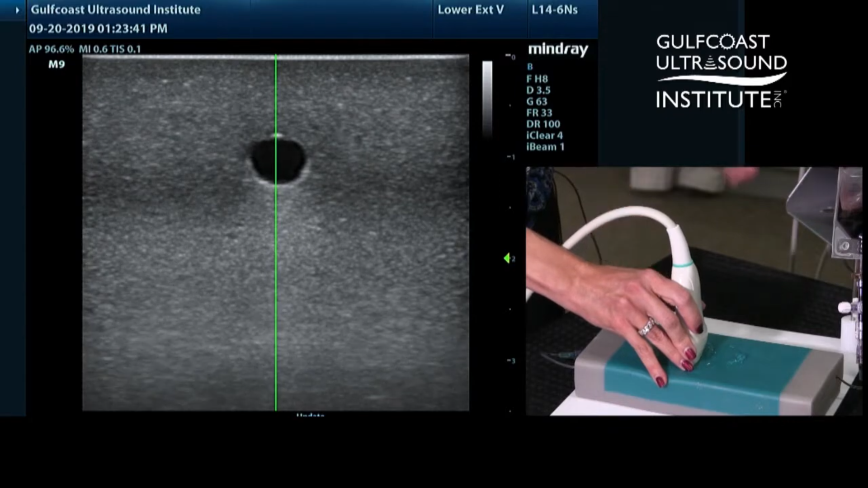Click the green focus position triangle marker
868x488 pixels.
coord(506,258)
